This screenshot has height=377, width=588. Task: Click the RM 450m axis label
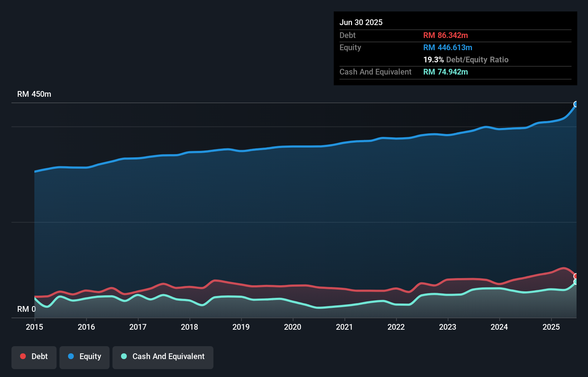(34, 94)
